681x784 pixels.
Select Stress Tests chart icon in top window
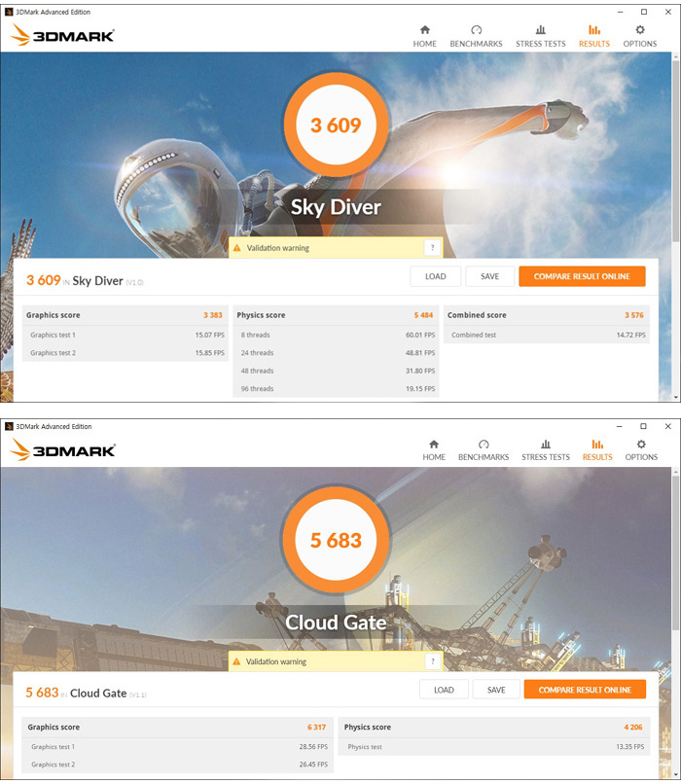541,29
